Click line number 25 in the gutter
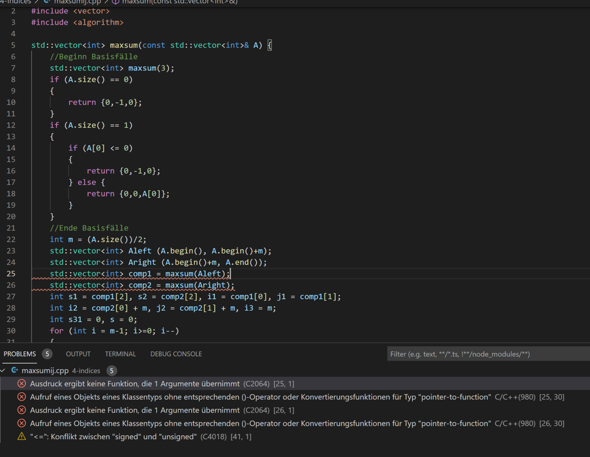The height and width of the screenshot is (457, 590). pos(11,273)
